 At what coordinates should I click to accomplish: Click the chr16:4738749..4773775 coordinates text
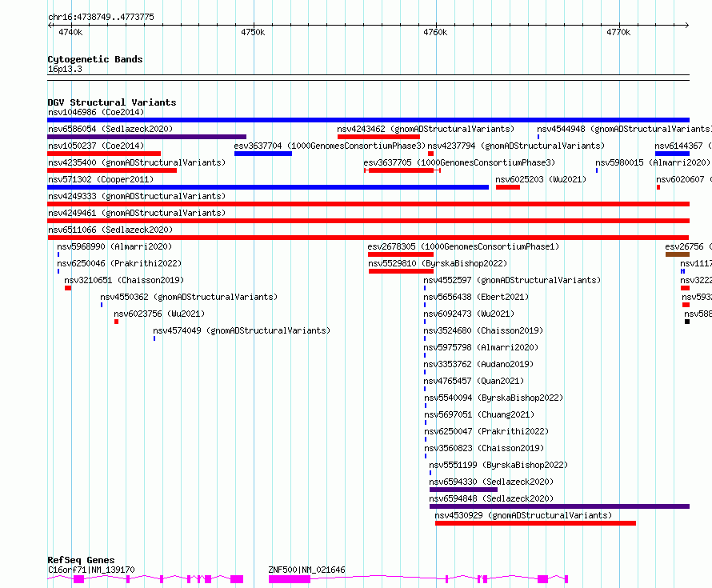point(101,17)
